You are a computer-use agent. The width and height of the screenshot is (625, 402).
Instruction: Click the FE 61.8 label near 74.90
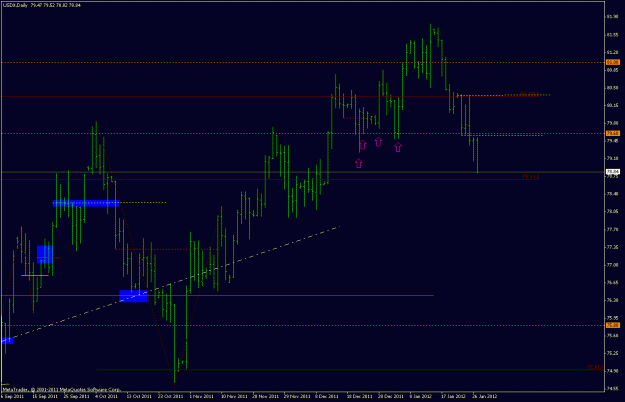[x=596, y=367]
